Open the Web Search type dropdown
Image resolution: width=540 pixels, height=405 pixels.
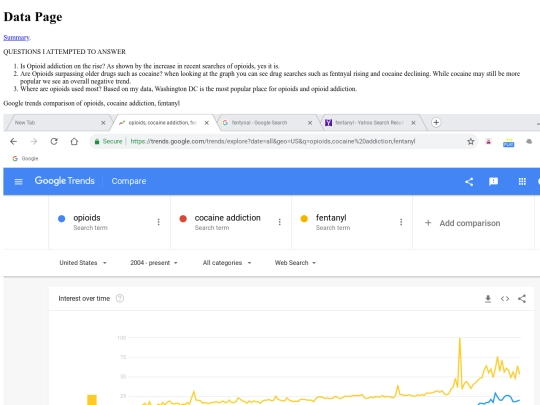pos(295,263)
